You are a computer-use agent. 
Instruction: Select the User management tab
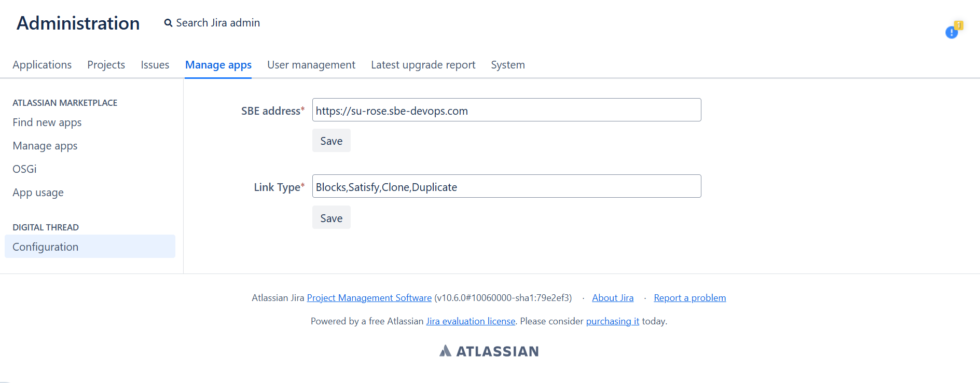pyautogui.click(x=311, y=65)
